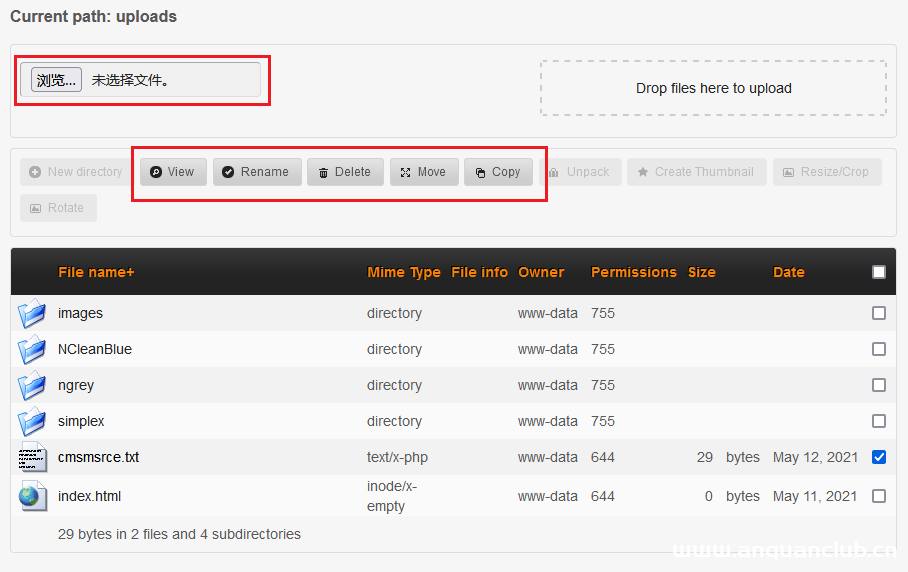The image size is (908, 572).
Task: Click the simplex folder icon
Action: point(32,421)
